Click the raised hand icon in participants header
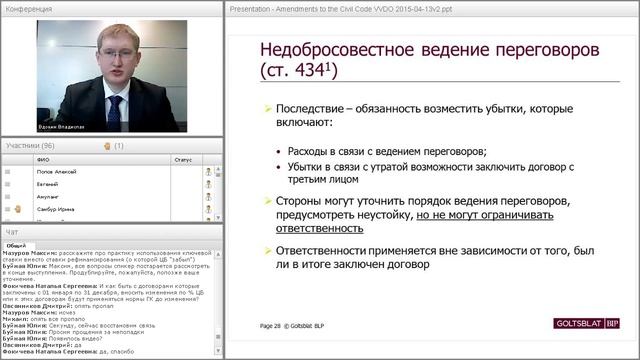The width and height of the screenshot is (640, 360). 107,146
